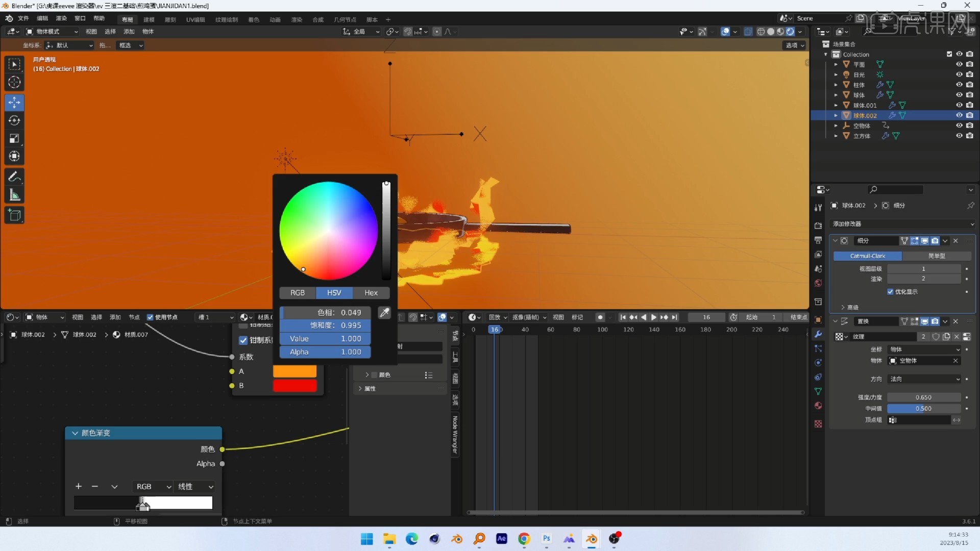
Task: Activate the Move tool
Action: click(14, 103)
